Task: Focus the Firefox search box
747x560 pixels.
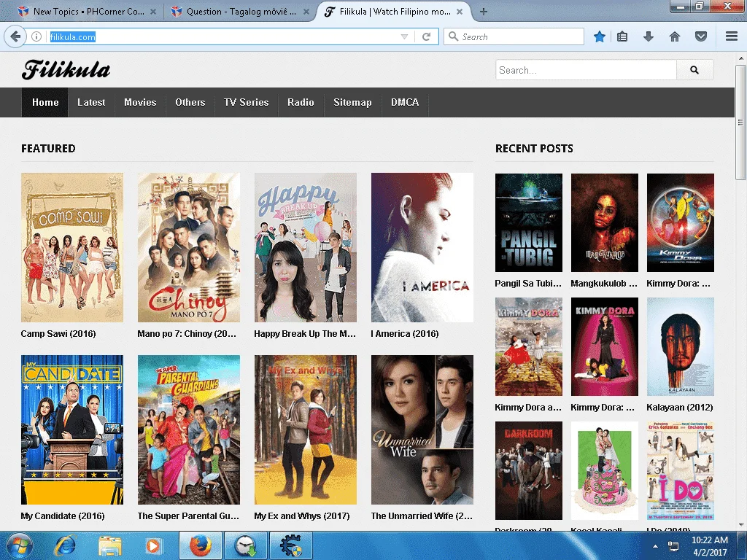Action: pyautogui.click(x=514, y=36)
